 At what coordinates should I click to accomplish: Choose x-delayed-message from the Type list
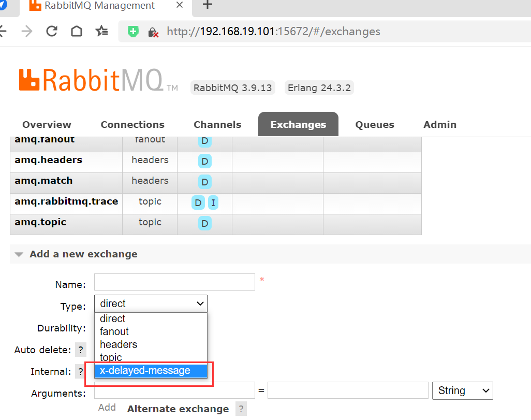(151, 370)
